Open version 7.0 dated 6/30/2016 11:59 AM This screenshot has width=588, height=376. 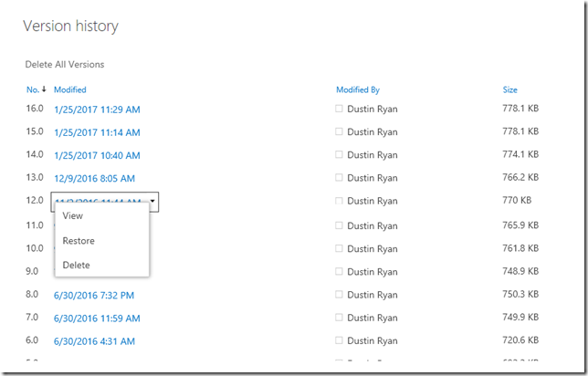(97, 318)
